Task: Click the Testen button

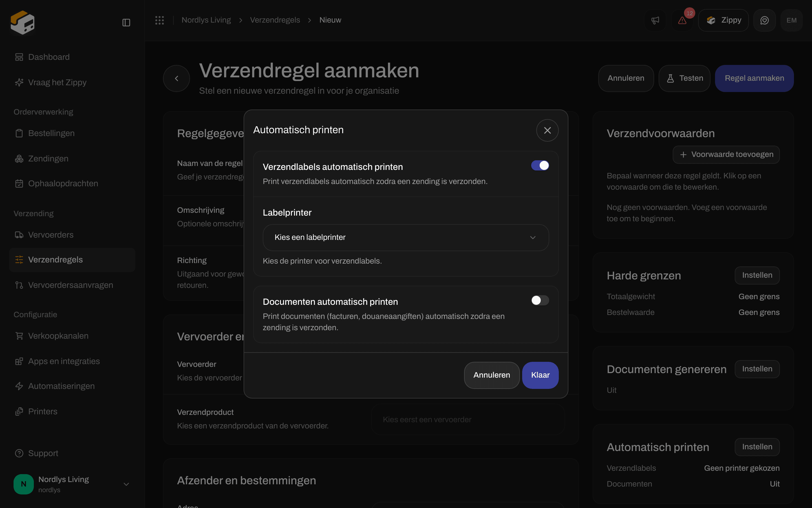Action: point(685,78)
